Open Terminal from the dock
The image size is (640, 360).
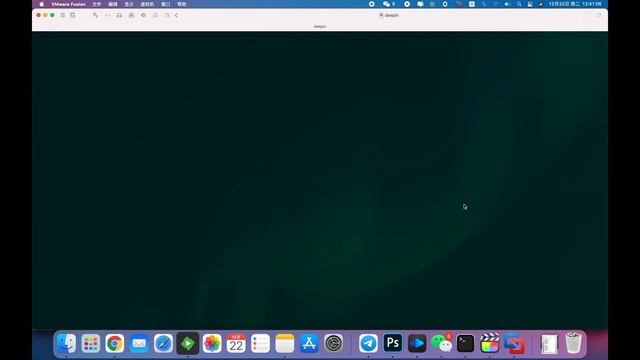(465, 343)
